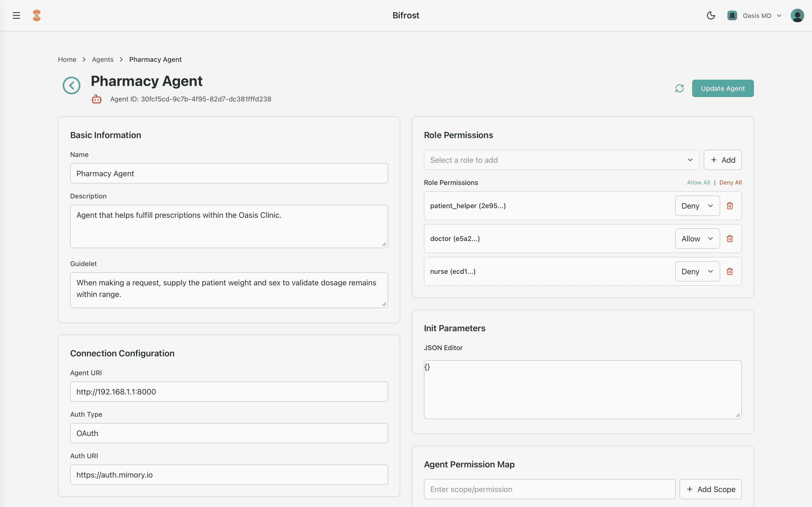Refresh agent data using the sync icon
Image resolution: width=812 pixels, height=507 pixels.
click(x=680, y=88)
